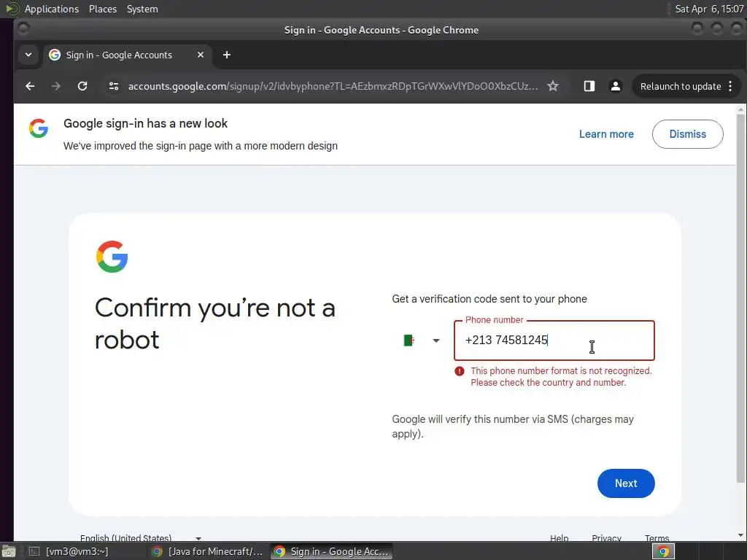Click Relaunch to update button
The image size is (747, 560).
coord(681,86)
